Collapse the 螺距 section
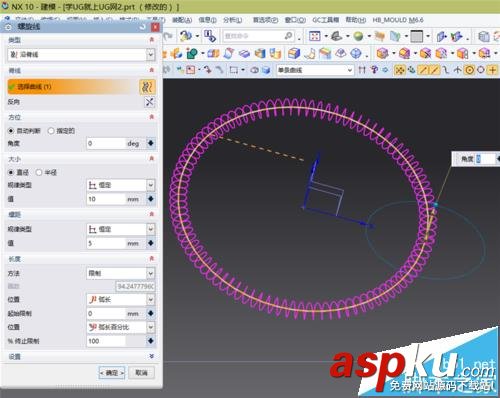This screenshot has height=398, width=500. [152, 214]
